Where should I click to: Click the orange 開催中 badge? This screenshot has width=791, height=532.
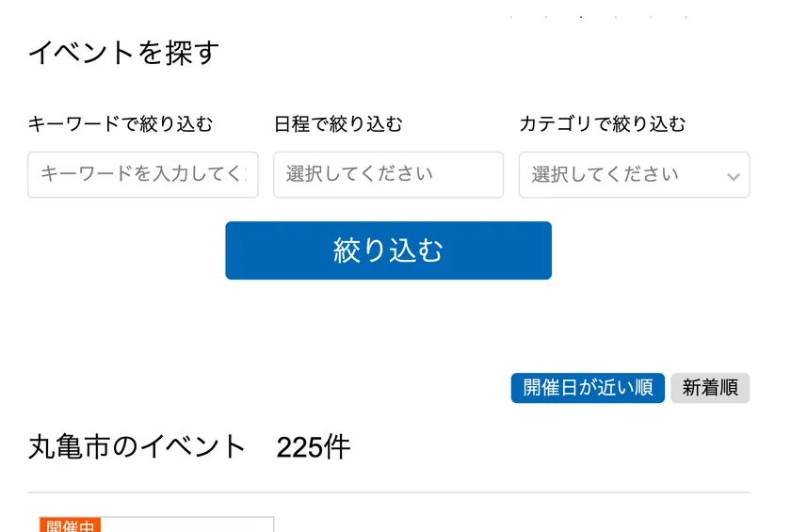[x=70, y=525]
